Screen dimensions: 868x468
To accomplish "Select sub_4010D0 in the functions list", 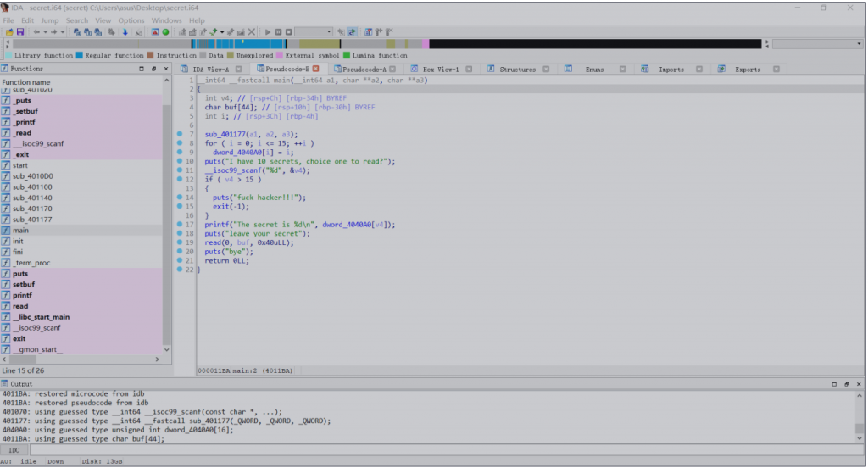I will pyautogui.click(x=81, y=176).
